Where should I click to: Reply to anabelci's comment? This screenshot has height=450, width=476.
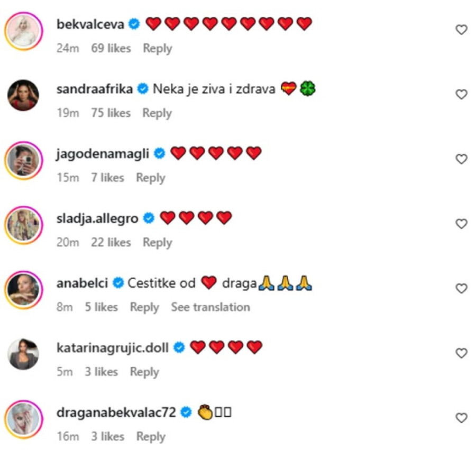[x=144, y=307]
